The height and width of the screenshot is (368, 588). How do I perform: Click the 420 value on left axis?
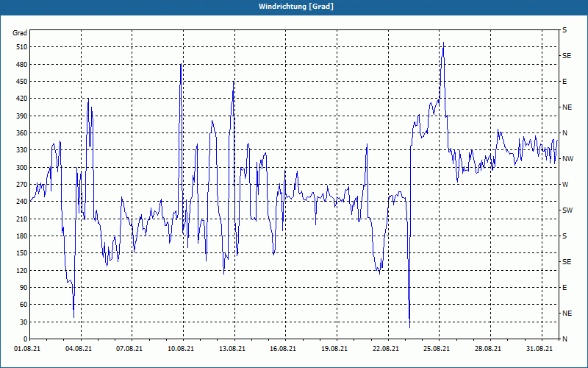coord(22,99)
